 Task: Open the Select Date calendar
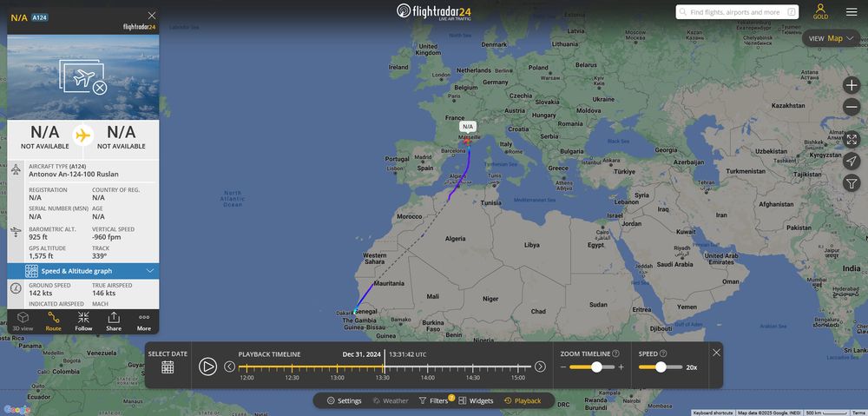[x=168, y=366]
